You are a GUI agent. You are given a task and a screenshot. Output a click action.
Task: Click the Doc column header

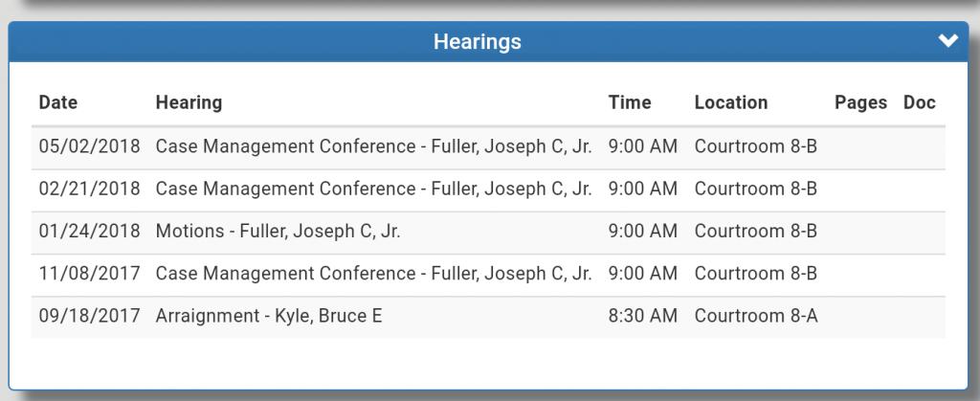click(x=919, y=102)
